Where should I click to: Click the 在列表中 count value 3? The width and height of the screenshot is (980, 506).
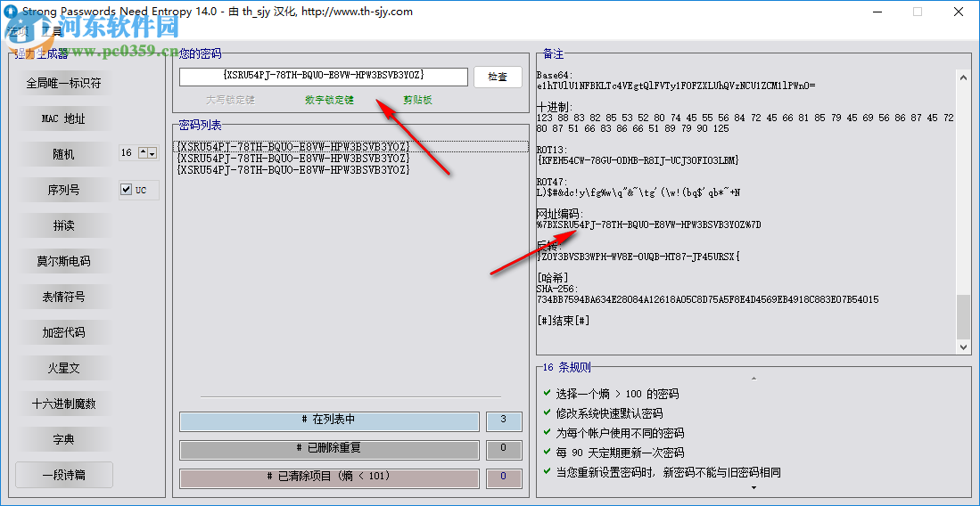pyautogui.click(x=504, y=421)
